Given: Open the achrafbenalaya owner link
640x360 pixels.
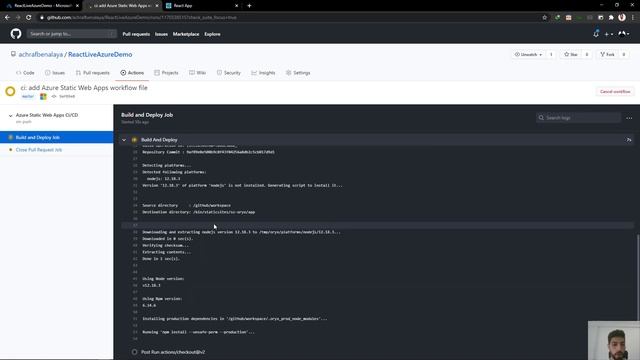Looking at the screenshot, I should coord(40,54).
